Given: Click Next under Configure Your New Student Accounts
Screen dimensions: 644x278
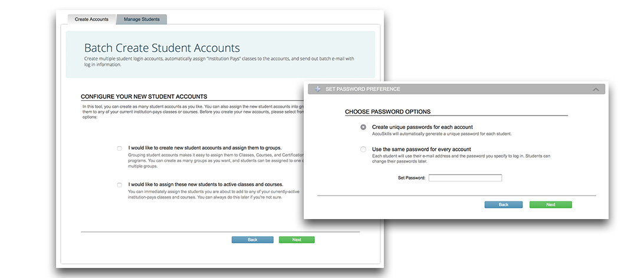Looking at the screenshot, I should (297, 240).
